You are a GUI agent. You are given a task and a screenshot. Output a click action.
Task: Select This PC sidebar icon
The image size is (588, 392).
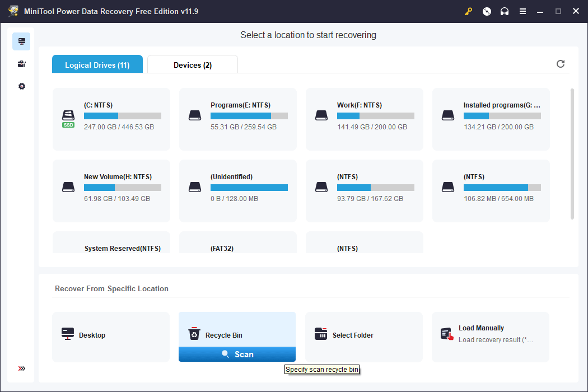pos(21,41)
